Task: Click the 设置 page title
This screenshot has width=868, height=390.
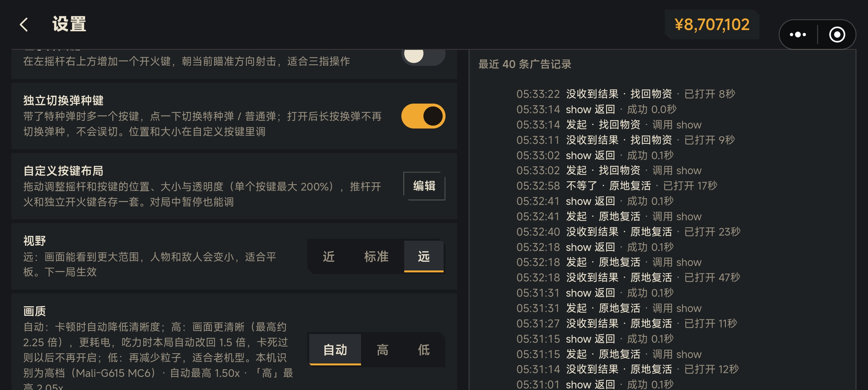Action: pos(69,25)
